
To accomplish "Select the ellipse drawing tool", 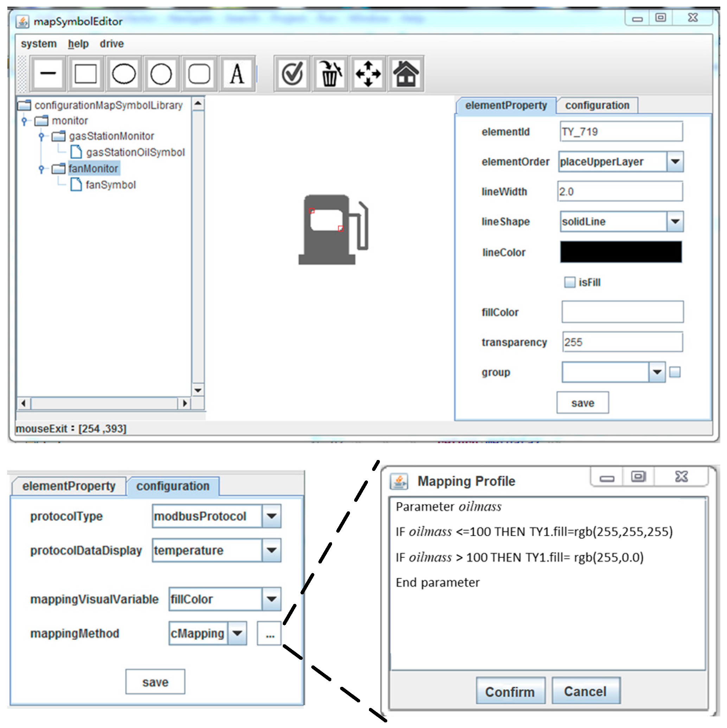I will coord(123,74).
